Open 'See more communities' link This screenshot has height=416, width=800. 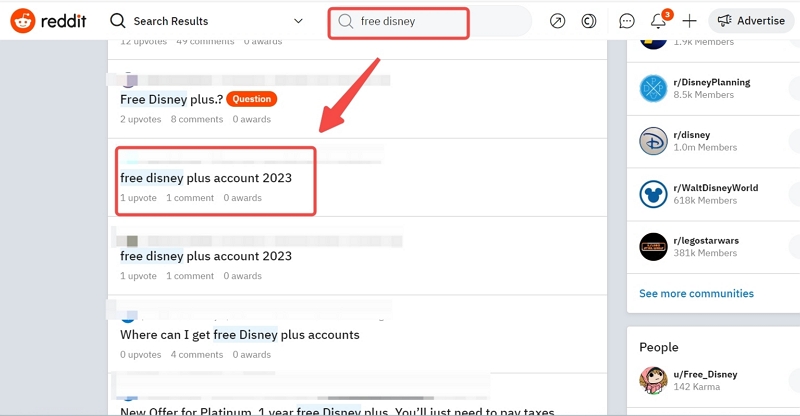(696, 293)
